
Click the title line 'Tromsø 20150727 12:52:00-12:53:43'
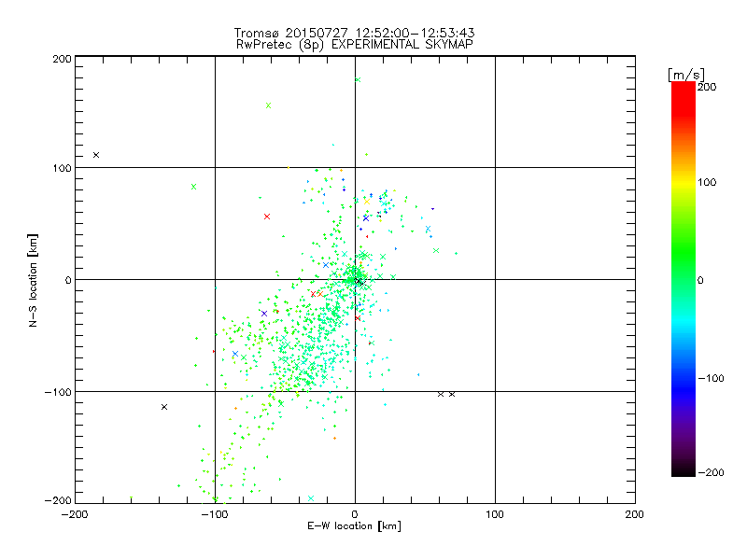coord(354,33)
